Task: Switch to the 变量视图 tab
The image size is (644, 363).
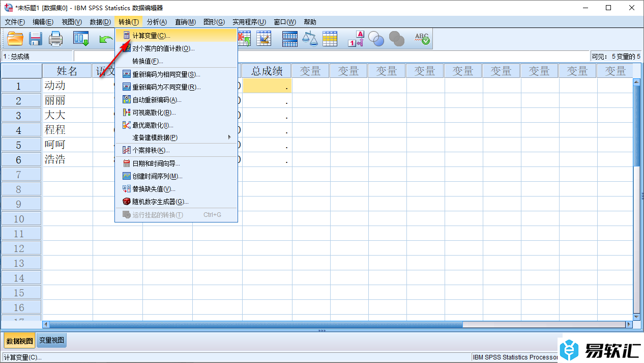Action: (x=51, y=340)
